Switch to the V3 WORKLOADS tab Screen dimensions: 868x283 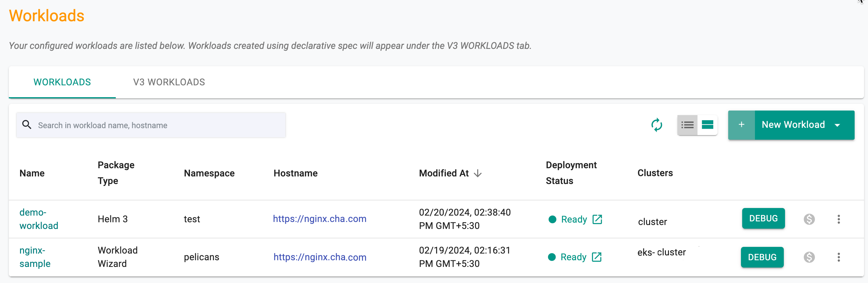click(169, 82)
